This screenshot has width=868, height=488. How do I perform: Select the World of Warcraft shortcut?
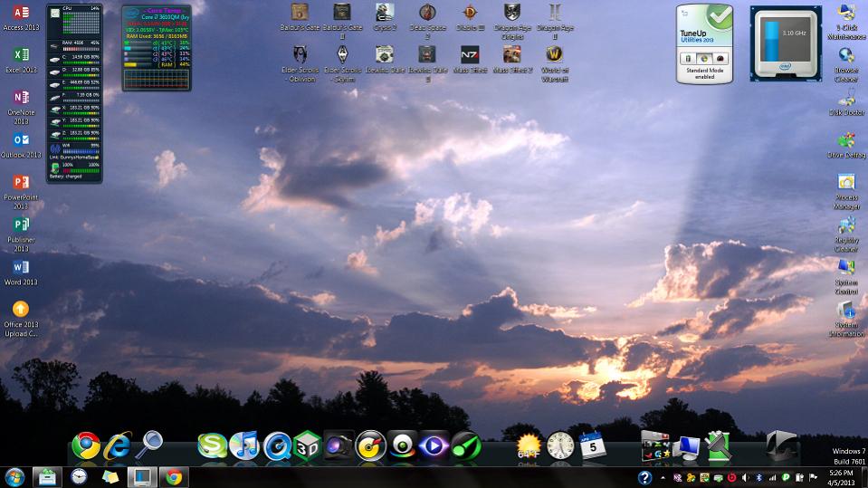[555, 63]
